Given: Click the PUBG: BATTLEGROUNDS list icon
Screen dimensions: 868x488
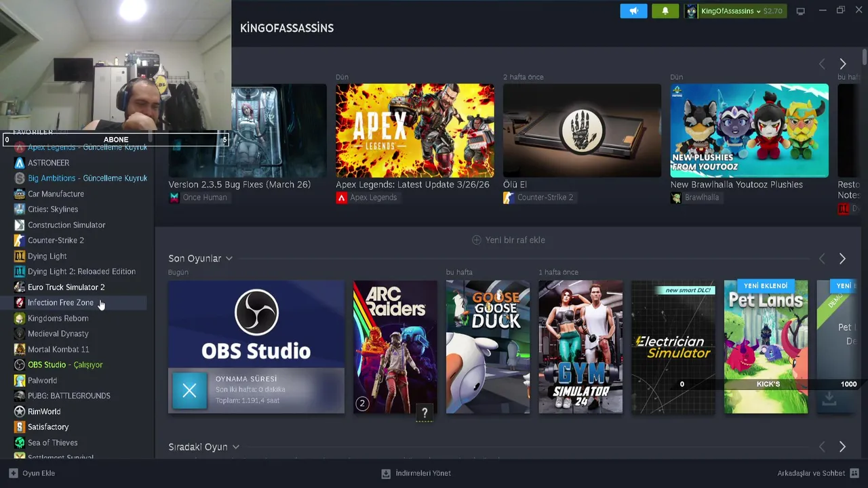Looking at the screenshot, I should [20, 396].
